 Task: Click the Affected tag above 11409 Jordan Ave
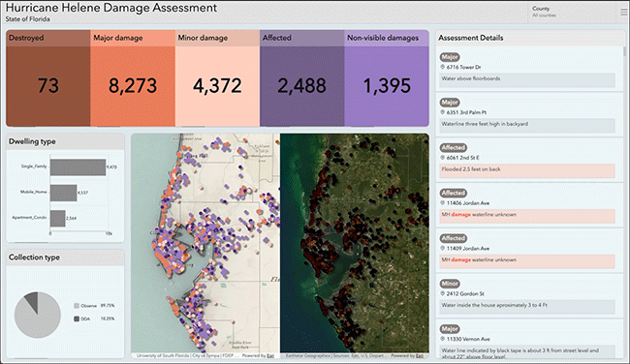(454, 238)
